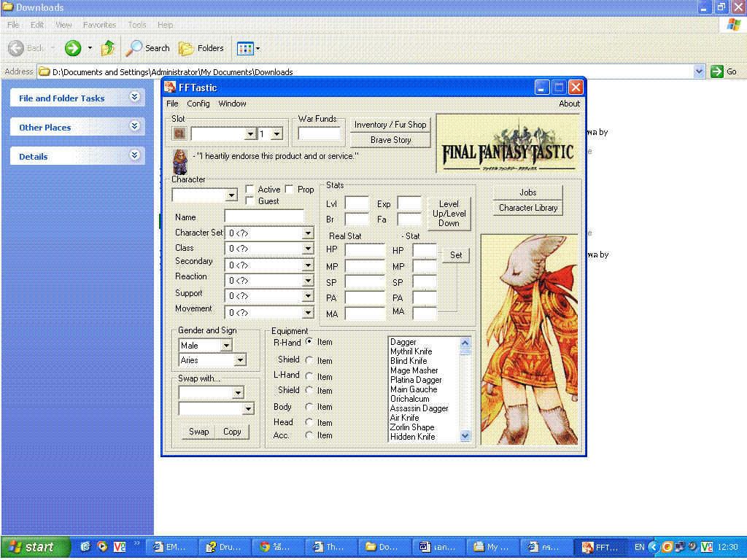Screen dimensions: 747x560
Task: Click the Brave Story button
Action: point(390,140)
